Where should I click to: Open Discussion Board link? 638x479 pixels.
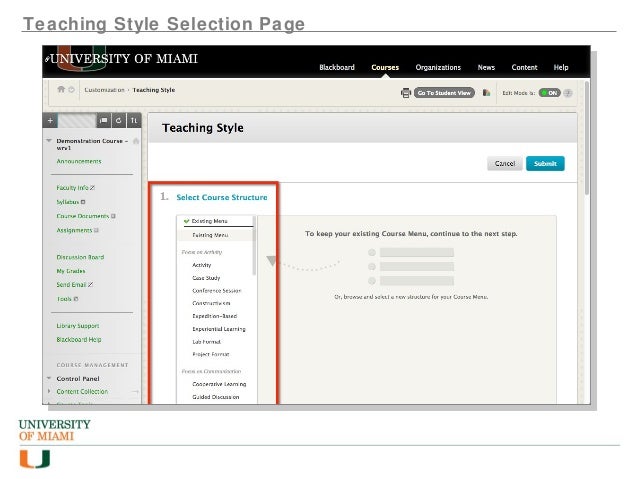point(80,257)
